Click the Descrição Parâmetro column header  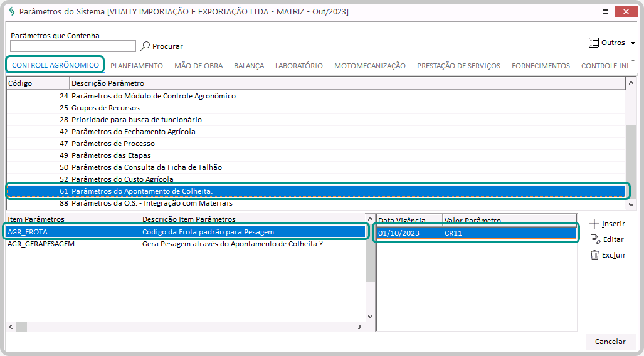[x=347, y=83]
